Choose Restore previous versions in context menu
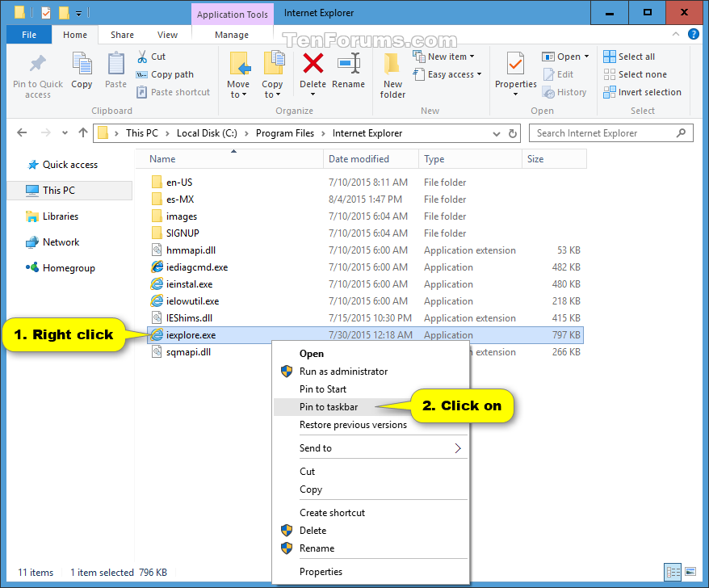This screenshot has height=588, width=709. [x=371, y=425]
